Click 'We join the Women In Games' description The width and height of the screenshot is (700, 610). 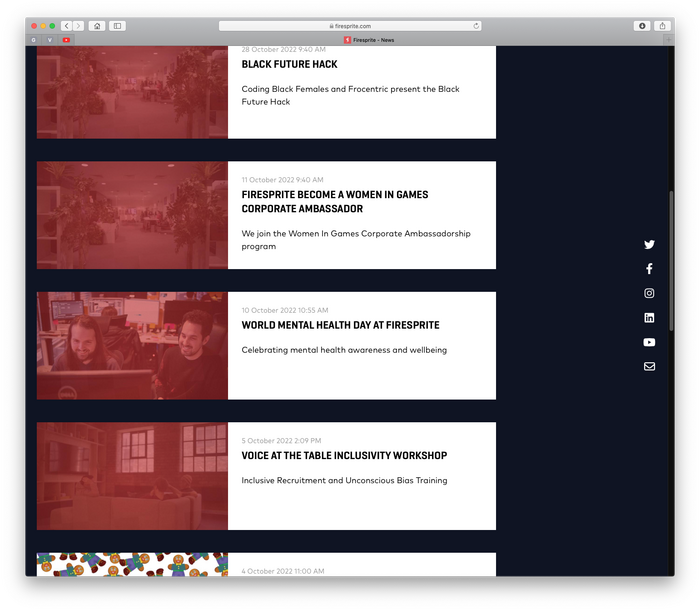[356, 240]
